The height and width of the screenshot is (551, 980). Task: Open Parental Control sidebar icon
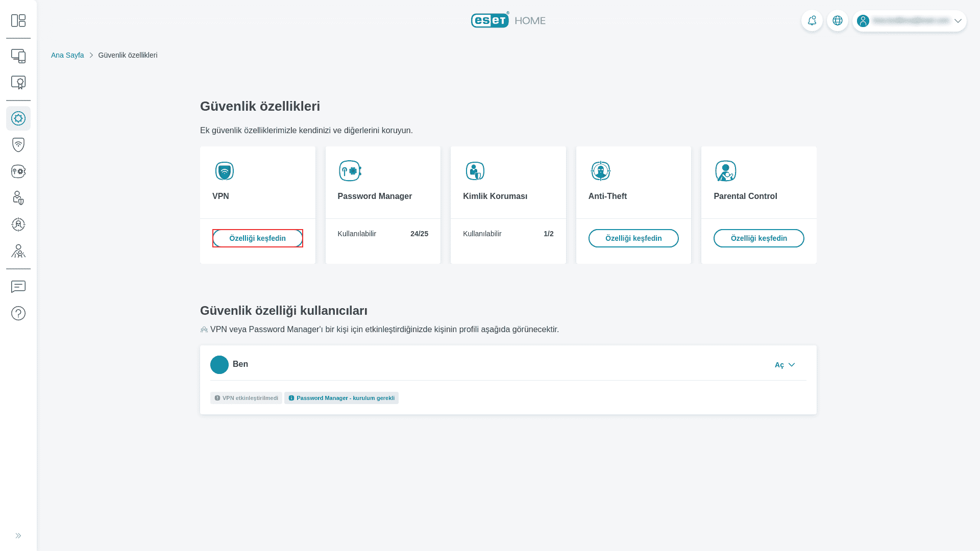(18, 251)
